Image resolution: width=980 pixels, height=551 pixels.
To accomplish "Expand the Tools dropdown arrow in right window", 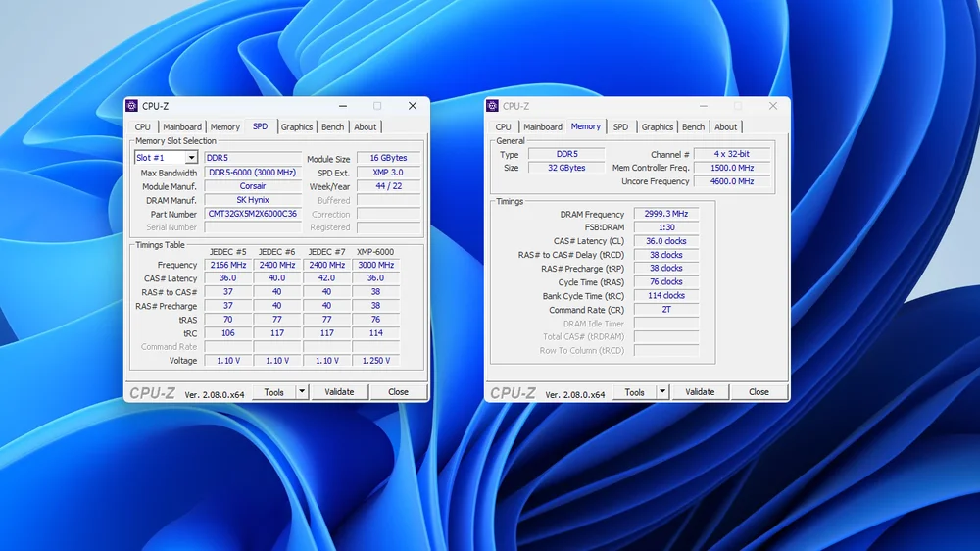I will 661,392.
